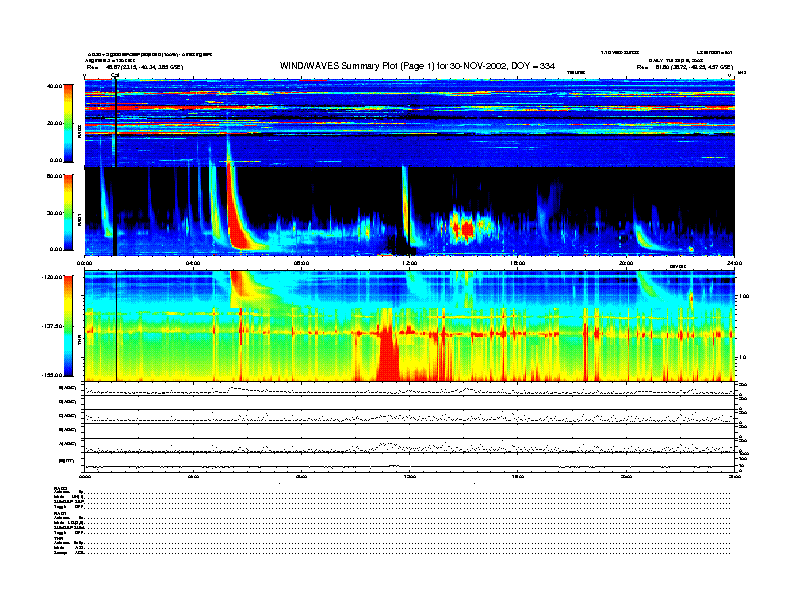Click the 08:00 tick label under RAD1 panel
The width and height of the screenshot is (792, 612).
(301, 263)
